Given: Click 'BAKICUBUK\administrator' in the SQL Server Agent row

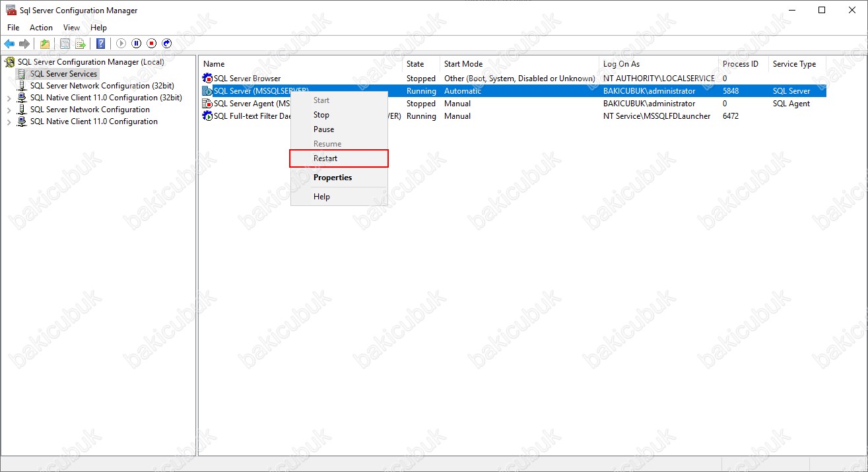Looking at the screenshot, I should [x=650, y=104].
